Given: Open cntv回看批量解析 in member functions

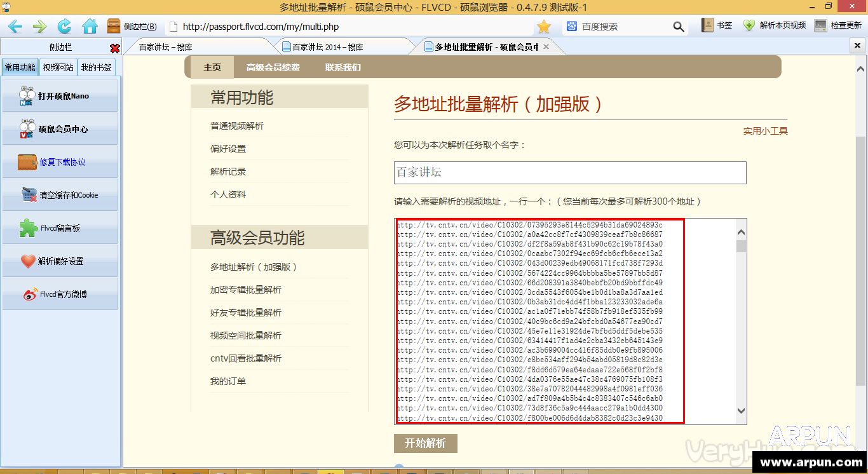Looking at the screenshot, I should 246,358.
